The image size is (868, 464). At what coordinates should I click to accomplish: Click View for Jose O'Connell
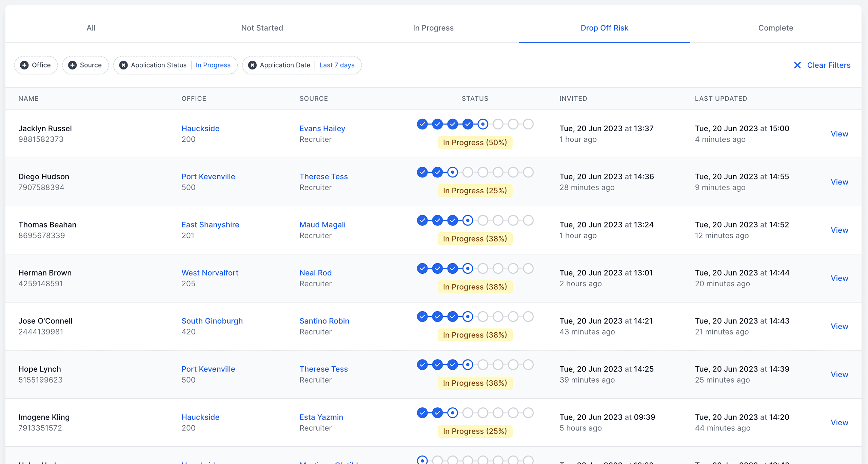(839, 326)
